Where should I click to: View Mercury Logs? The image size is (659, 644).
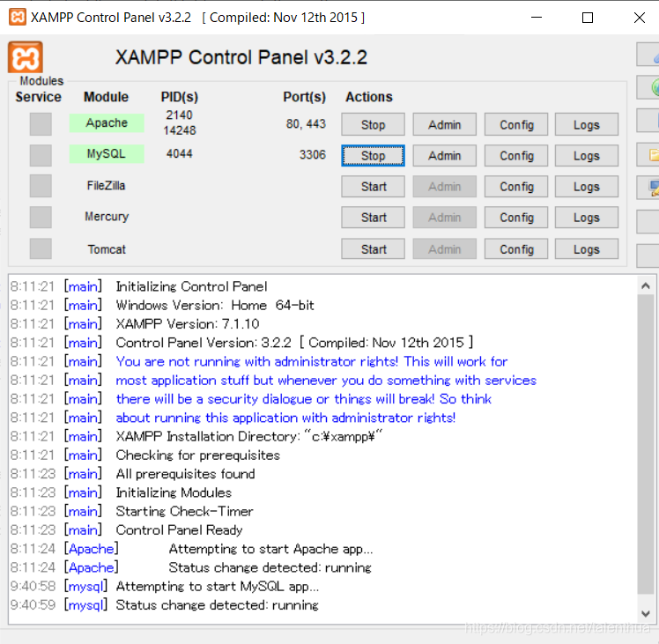pos(587,218)
